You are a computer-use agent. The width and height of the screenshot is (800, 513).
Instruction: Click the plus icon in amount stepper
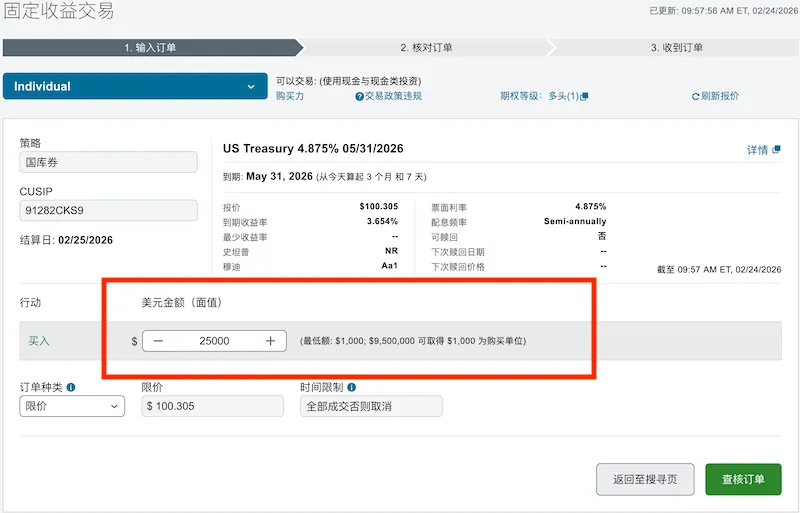pyautogui.click(x=270, y=341)
